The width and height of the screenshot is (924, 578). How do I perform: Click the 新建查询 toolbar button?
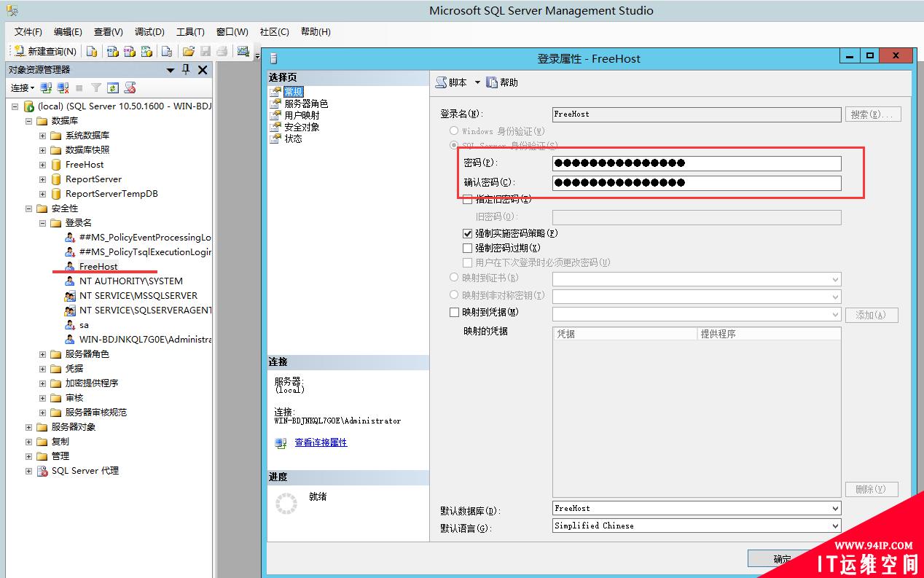pyautogui.click(x=45, y=51)
